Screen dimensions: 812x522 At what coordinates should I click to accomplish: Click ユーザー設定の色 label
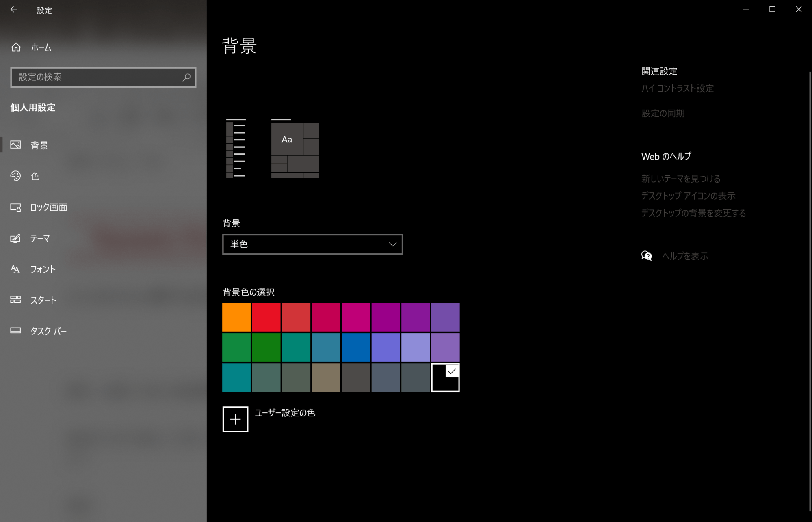tap(285, 413)
